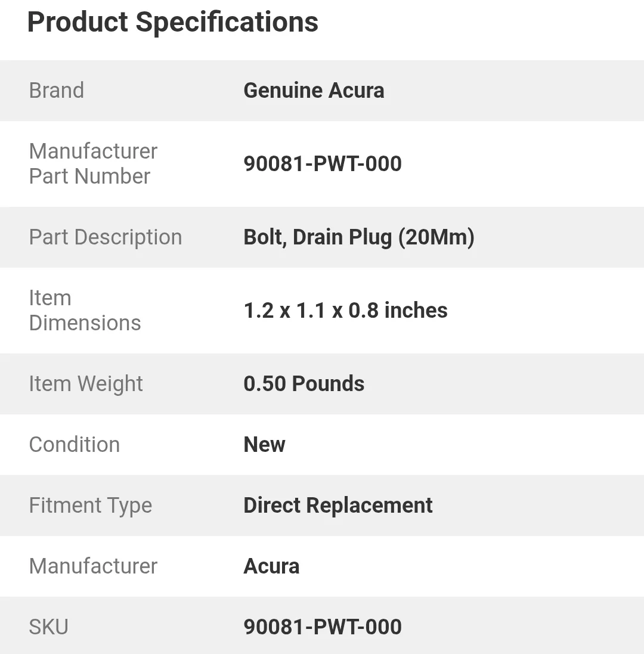Click the Brand row label
This screenshot has width=644, height=654.
pyautogui.click(x=57, y=91)
